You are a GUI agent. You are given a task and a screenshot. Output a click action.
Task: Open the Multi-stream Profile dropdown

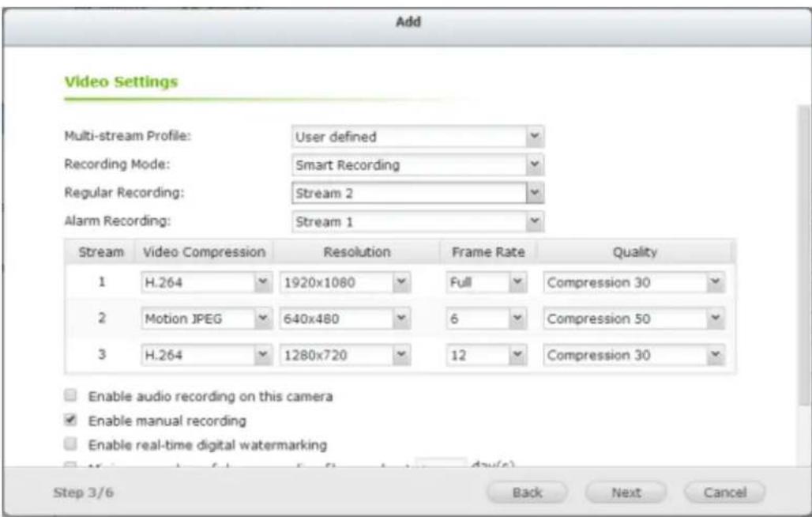coord(418,137)
